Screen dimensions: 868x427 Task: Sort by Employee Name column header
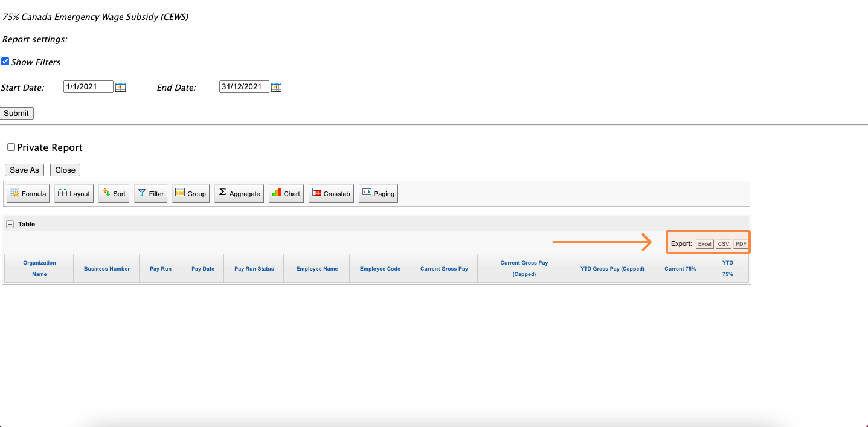[x=317, y=268]
